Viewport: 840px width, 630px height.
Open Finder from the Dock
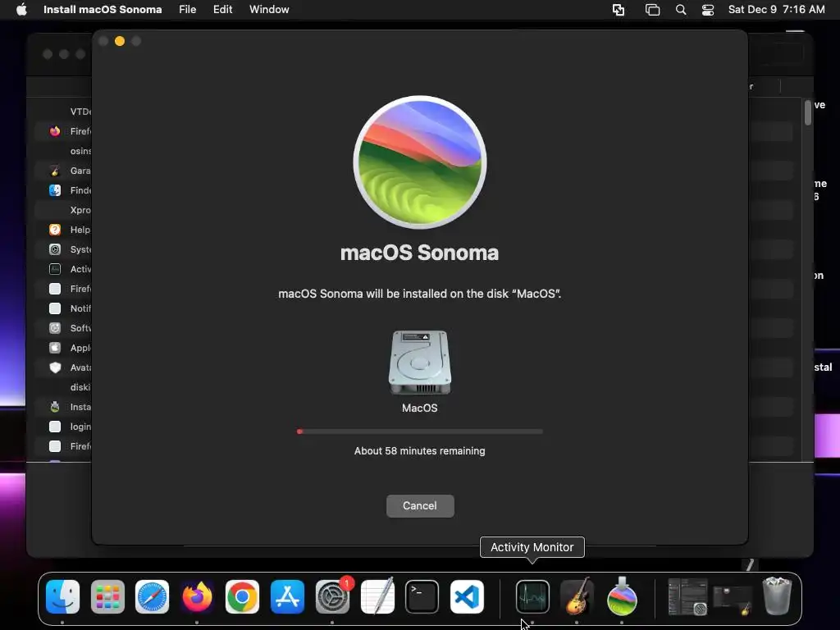[62, 596]
